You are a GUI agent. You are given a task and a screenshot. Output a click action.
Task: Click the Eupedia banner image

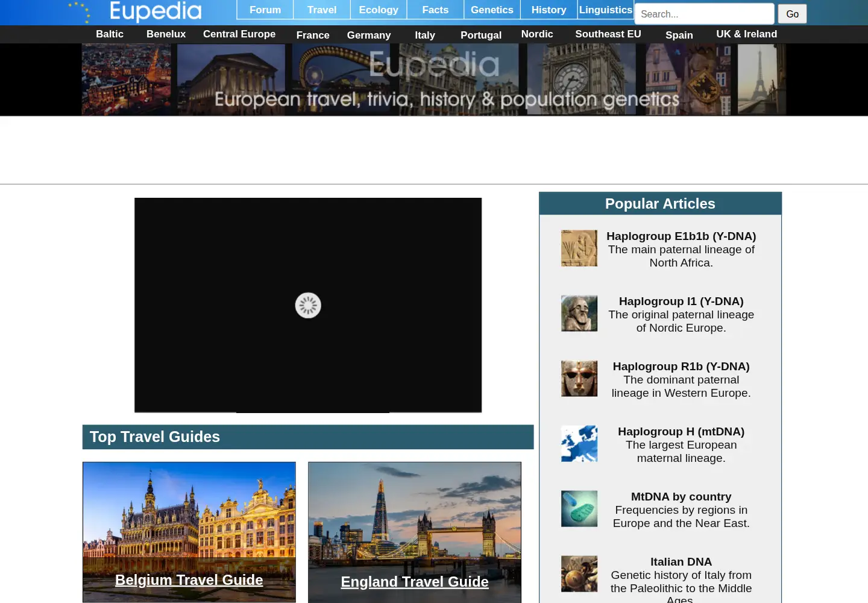(x=434, y=80)
